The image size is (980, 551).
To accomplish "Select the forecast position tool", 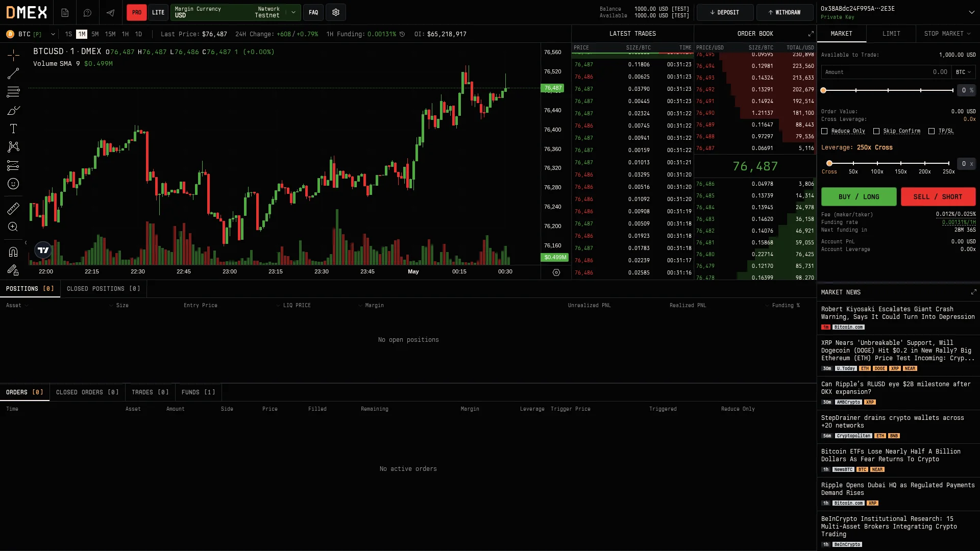I will 13,165.
